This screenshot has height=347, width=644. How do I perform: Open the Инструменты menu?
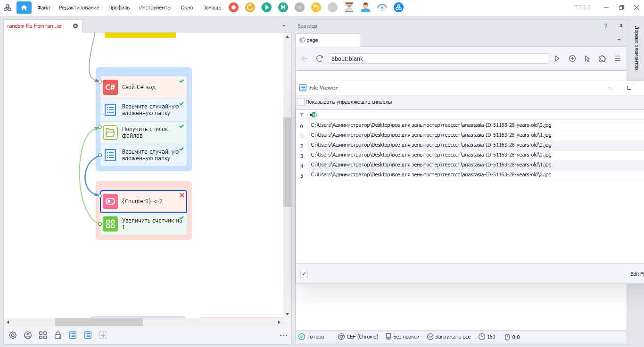156,8
